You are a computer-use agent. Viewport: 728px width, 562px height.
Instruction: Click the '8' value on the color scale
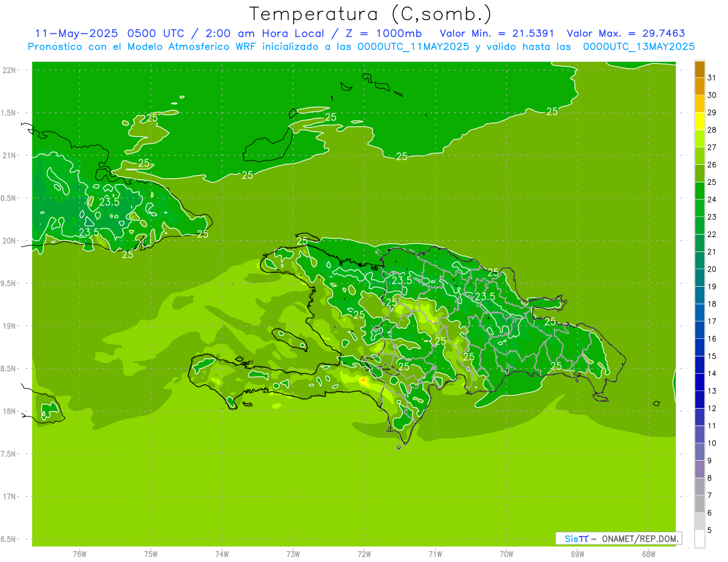click(x=710, y=478)
